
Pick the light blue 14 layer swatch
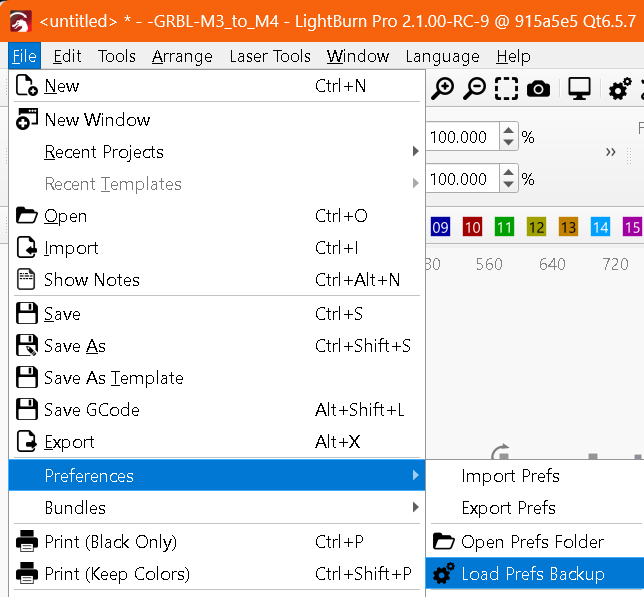tap(600, 227)
